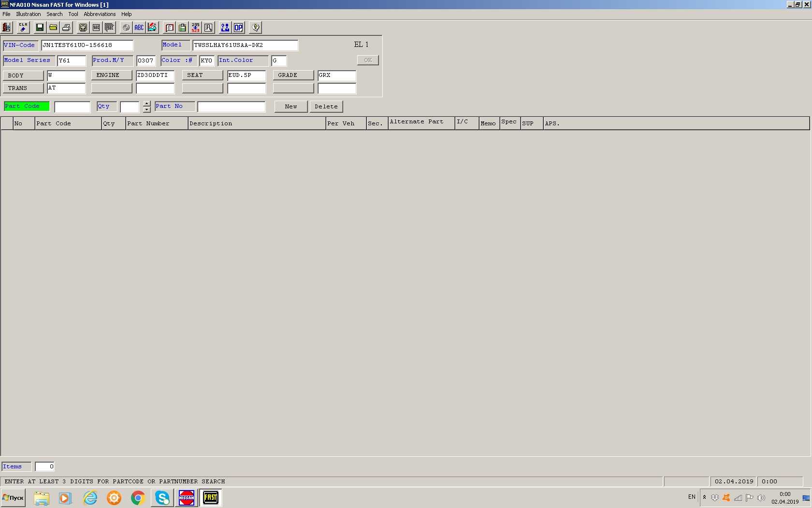812x508 pixels.
Task: Open the Tool menu
Action: [73, 14]
